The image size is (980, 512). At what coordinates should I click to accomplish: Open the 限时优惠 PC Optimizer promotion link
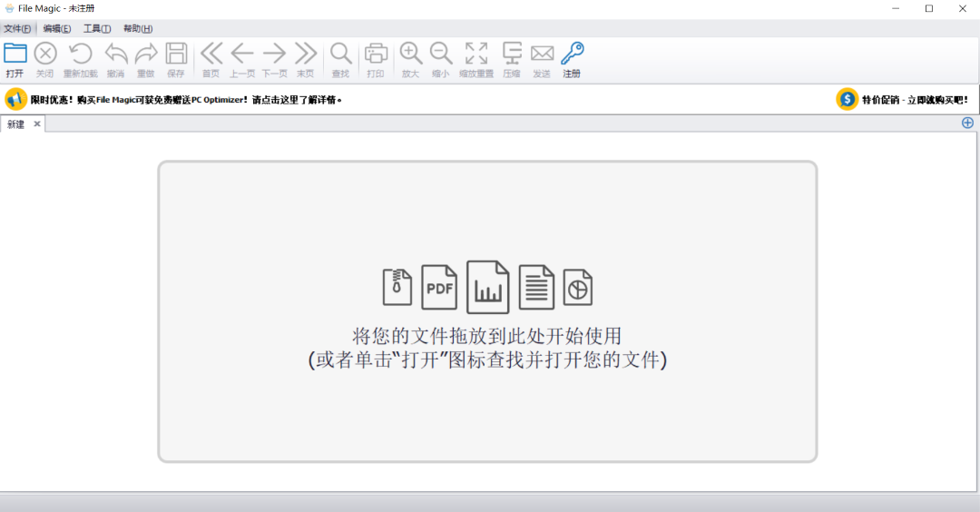pyautogui.click(x=186, y=100)
